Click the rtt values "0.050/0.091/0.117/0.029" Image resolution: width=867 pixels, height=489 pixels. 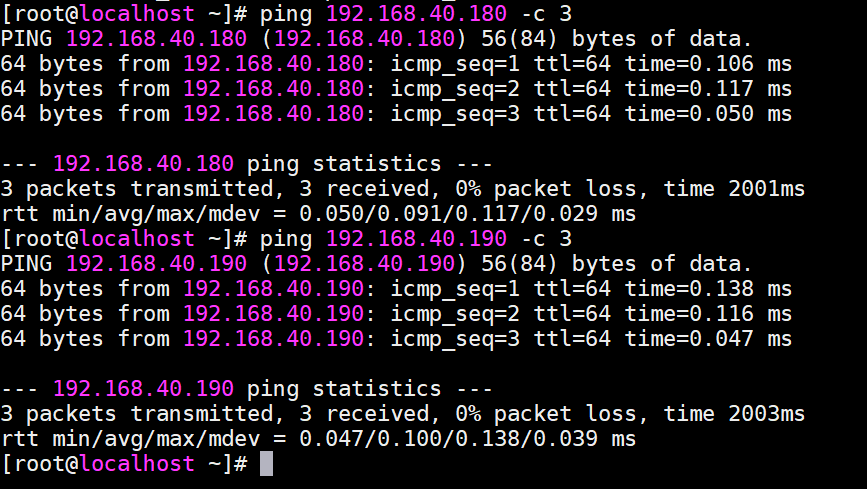(448, 214)
